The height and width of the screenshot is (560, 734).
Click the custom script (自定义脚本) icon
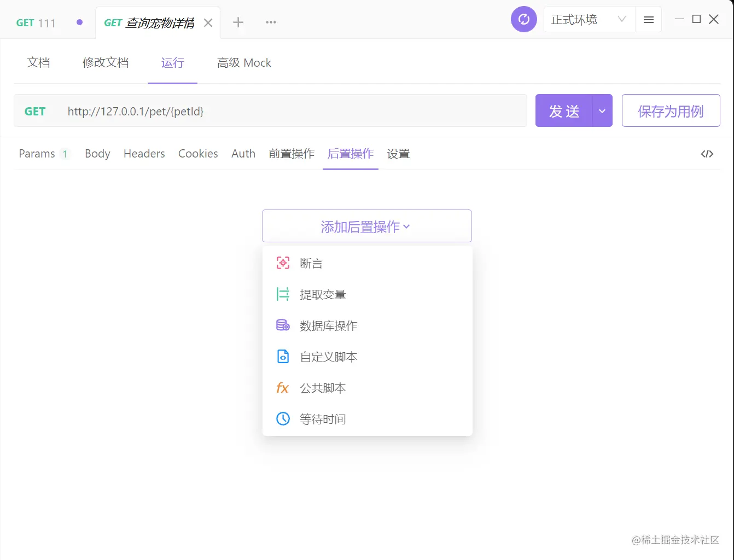tap(283, 357)
